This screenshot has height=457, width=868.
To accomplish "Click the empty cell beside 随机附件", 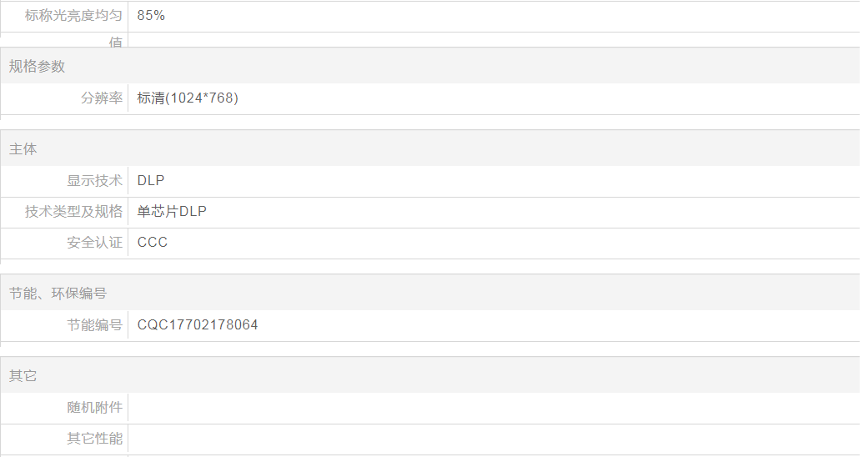I will pos(492,408).
